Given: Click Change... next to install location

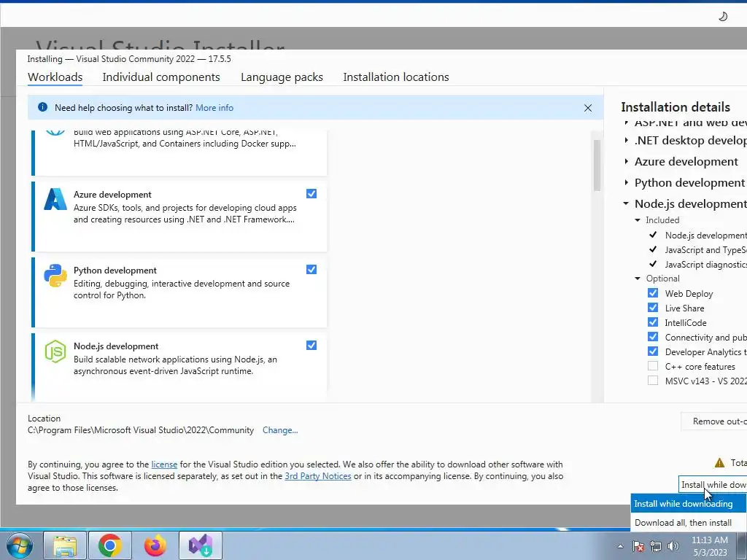Looking at the screenshot, I should point(280,430).
